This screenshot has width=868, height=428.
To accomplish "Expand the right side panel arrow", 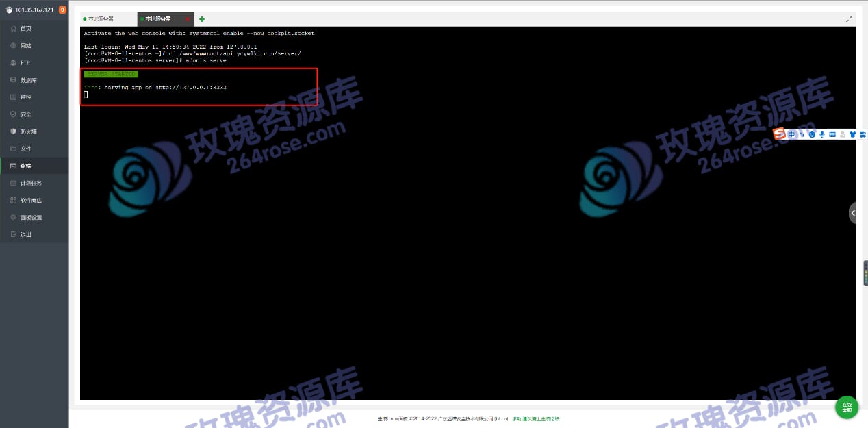I will (853, 213).
